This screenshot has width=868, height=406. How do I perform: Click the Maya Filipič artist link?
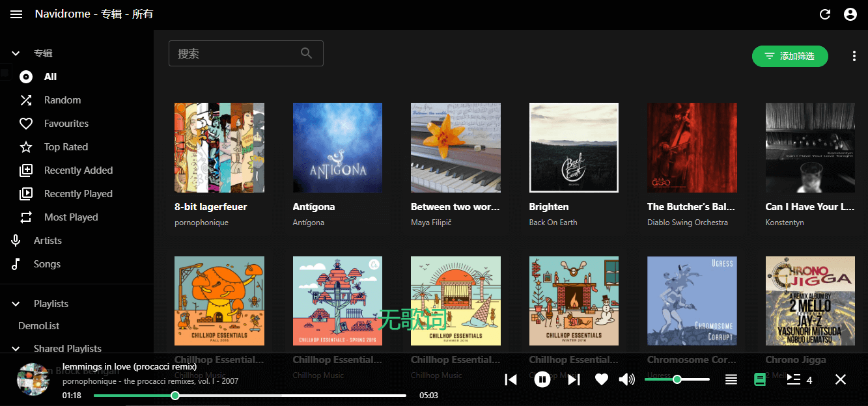[x=432, y=223]
